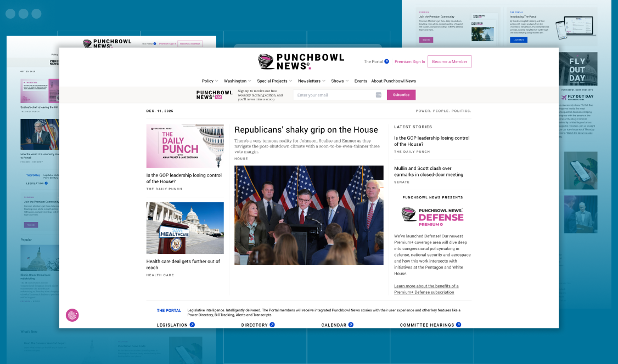
Task: Expand the Special Projects menu chevron
Action: [x=290, y=81]
